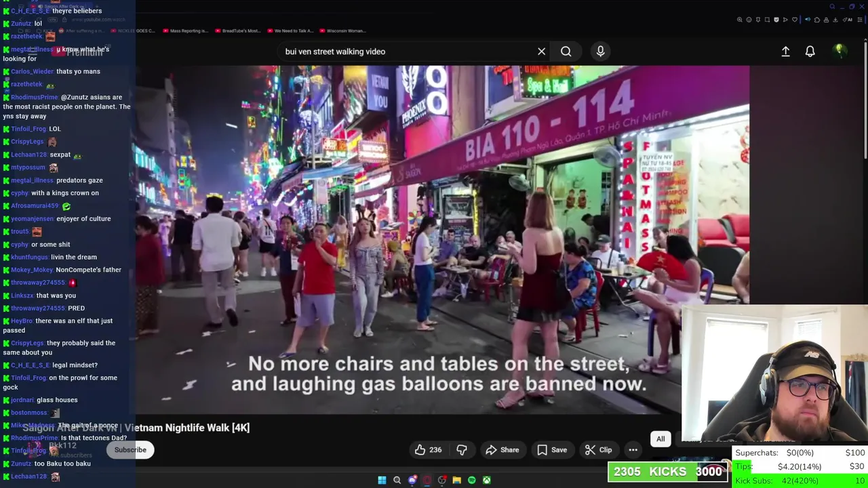Click username Tinfoil_Frog saying LOL

28,129
